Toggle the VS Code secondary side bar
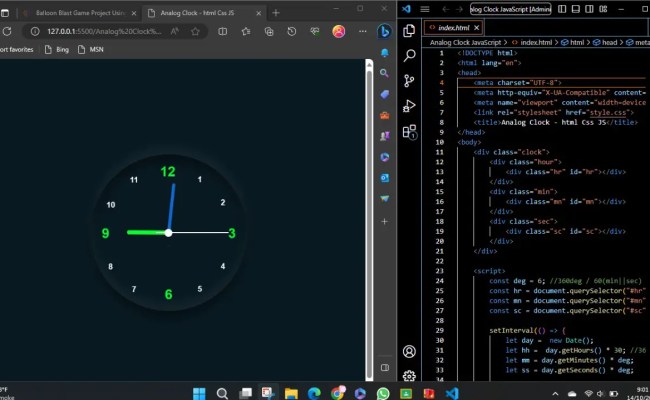 (x=589, y=9)
